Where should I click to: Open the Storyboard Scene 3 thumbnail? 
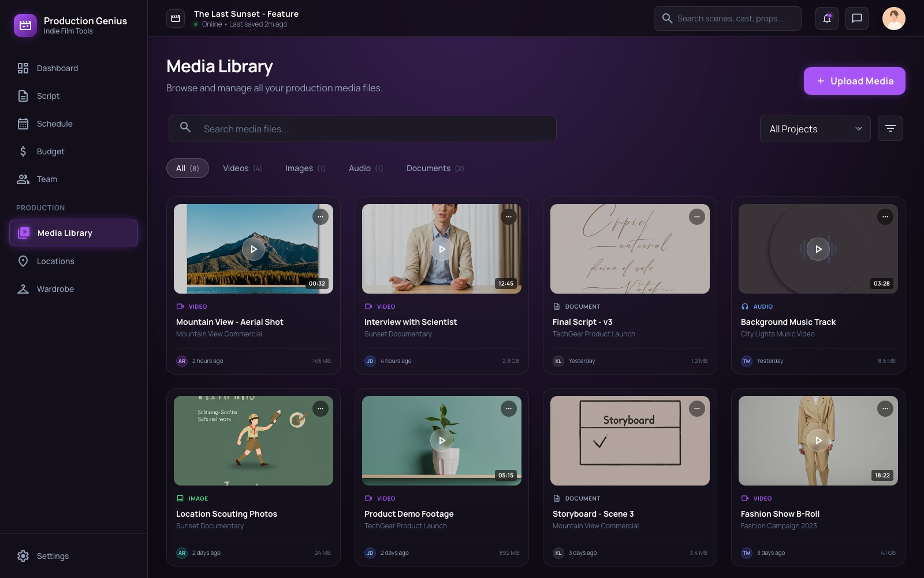coord(630,440)
